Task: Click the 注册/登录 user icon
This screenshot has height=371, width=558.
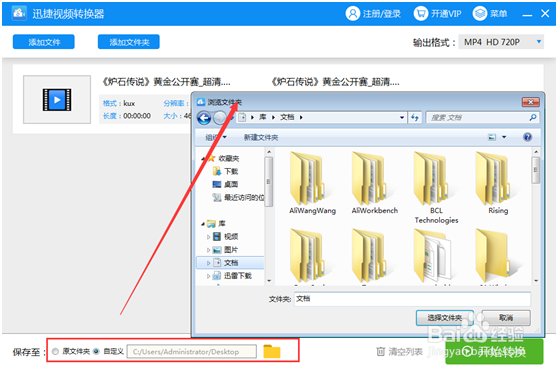Action: pos(353,14)
